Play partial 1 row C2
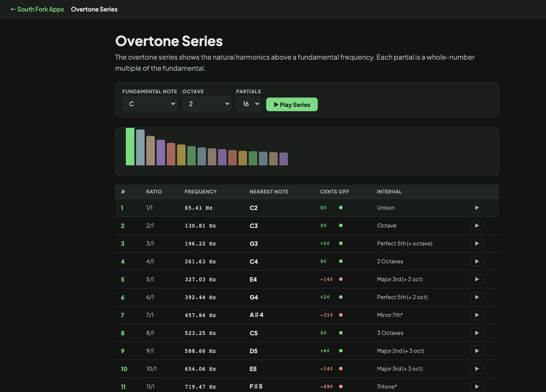This screenshot has width=546, height=392. (x=477, y=208)
